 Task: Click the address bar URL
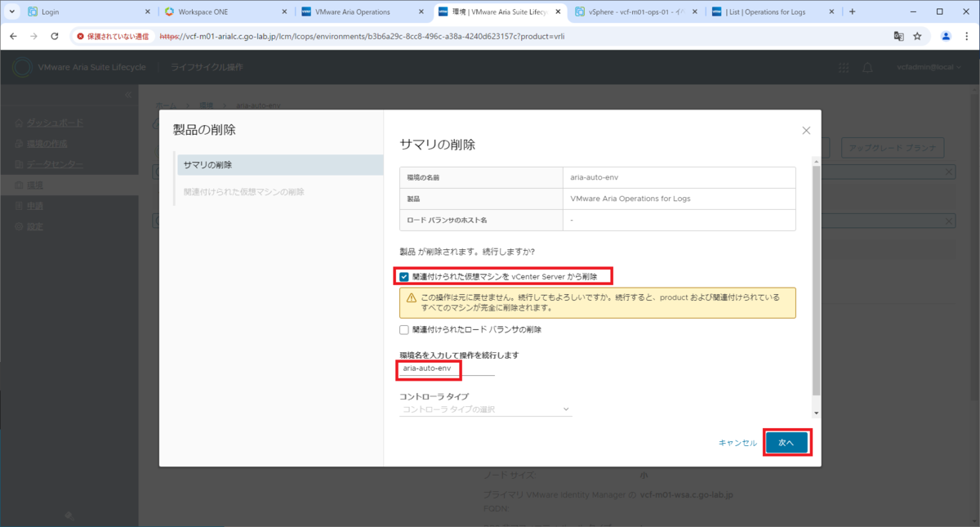[x=362, y=36]
